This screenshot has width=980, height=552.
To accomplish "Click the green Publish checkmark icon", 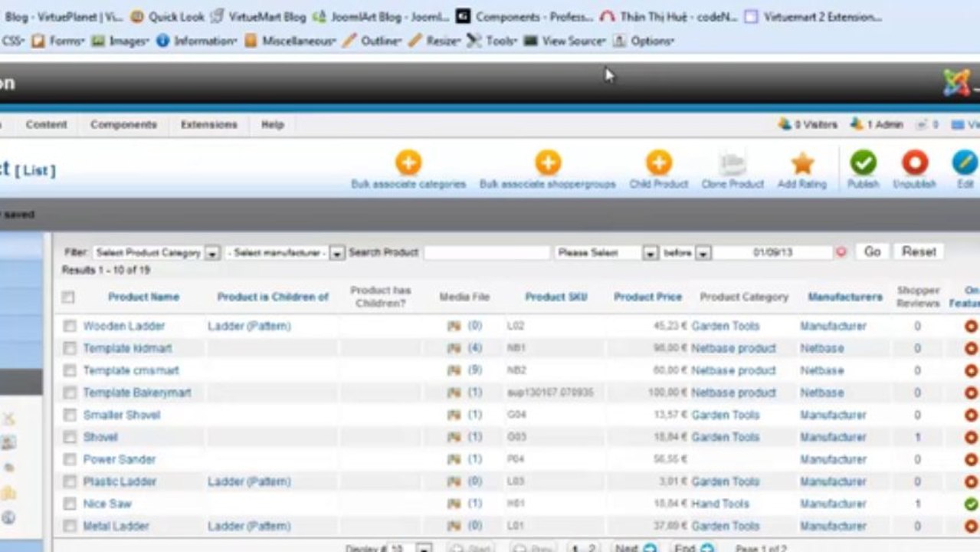I will click(863, 163).
